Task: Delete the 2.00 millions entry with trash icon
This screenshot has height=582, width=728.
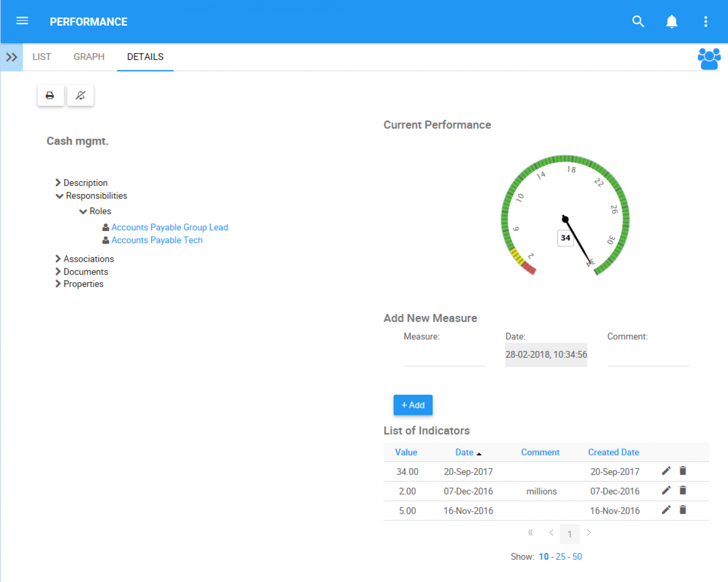Action: (682, 490)
